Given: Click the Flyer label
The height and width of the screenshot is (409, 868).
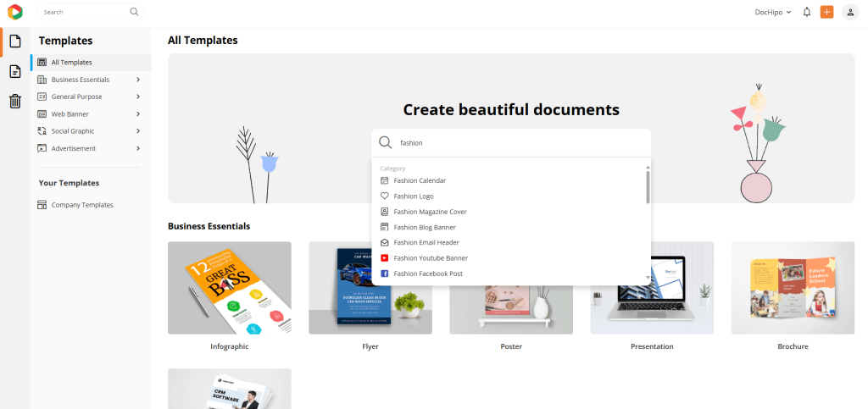Looking at the screenshot, I should coord(370,346).
